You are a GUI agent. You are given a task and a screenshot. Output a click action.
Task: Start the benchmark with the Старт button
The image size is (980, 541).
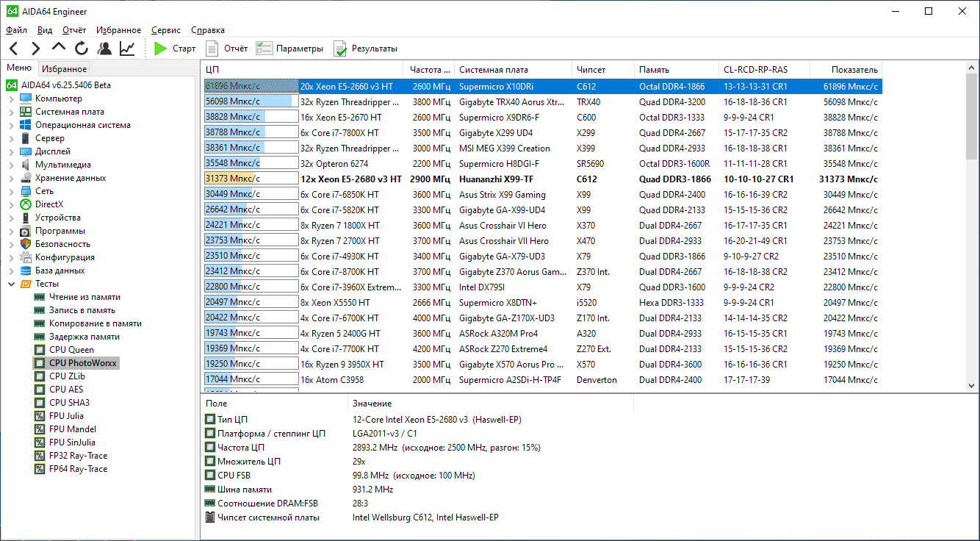click(175, 49)
